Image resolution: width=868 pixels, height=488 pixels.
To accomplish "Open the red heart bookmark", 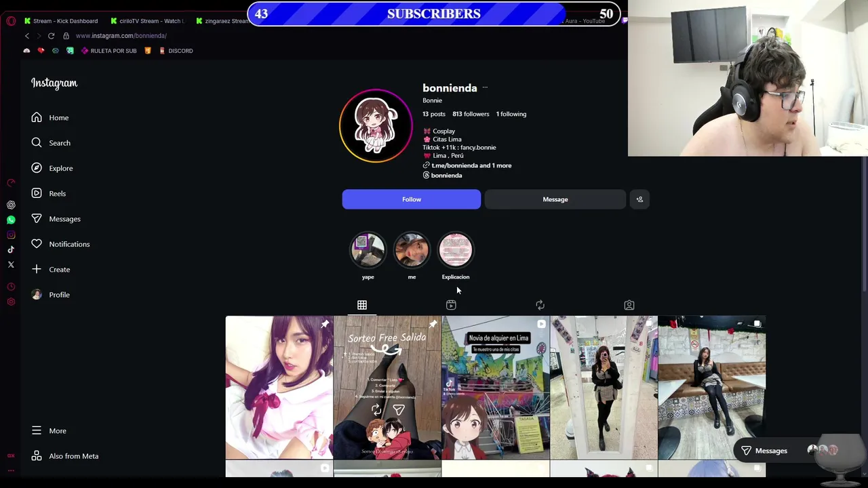I will (x=41, y=51).
